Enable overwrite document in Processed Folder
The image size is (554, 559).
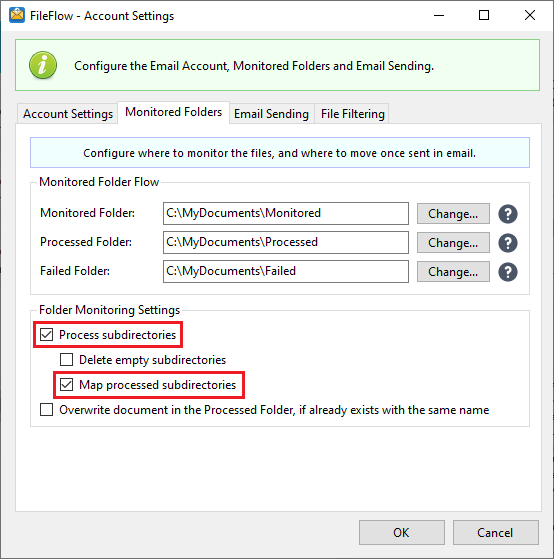pos(46,410)
